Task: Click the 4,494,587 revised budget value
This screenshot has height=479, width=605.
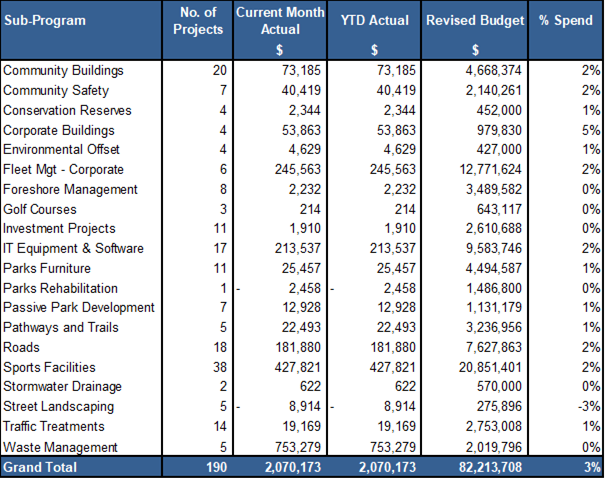Action: pos(493,268)
